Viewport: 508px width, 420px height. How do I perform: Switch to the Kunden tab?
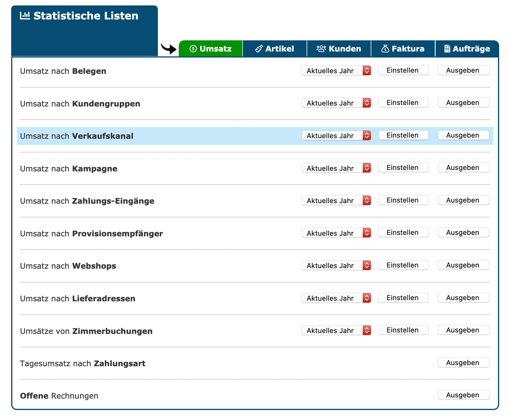[339, 49]
